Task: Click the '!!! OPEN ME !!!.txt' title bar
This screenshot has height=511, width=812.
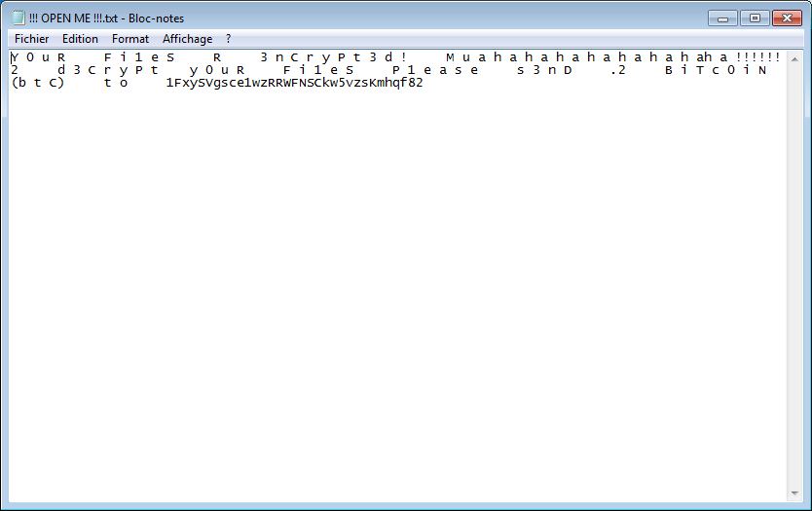Action: (x=389, y=18)
